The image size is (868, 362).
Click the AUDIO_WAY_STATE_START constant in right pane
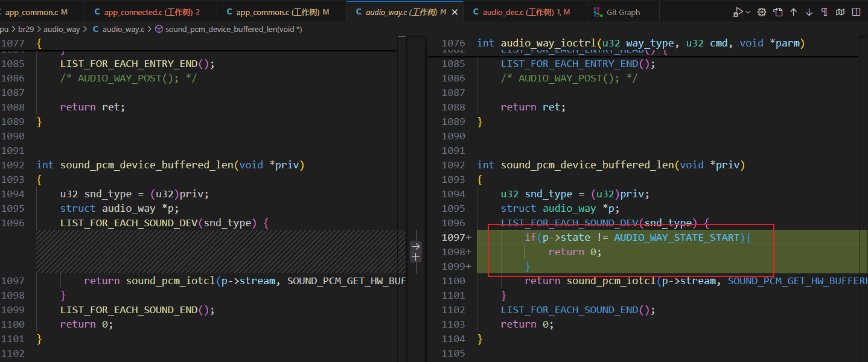tap(677, 237)
